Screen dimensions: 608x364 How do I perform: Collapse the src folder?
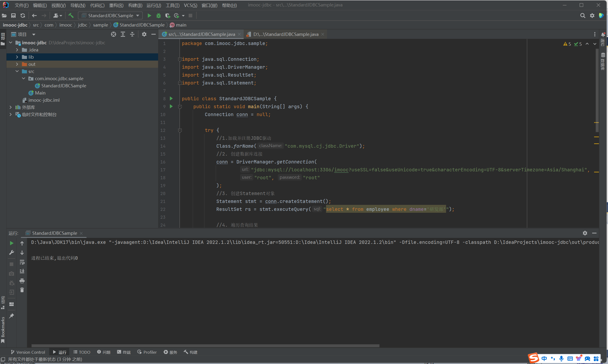[17, 71]
